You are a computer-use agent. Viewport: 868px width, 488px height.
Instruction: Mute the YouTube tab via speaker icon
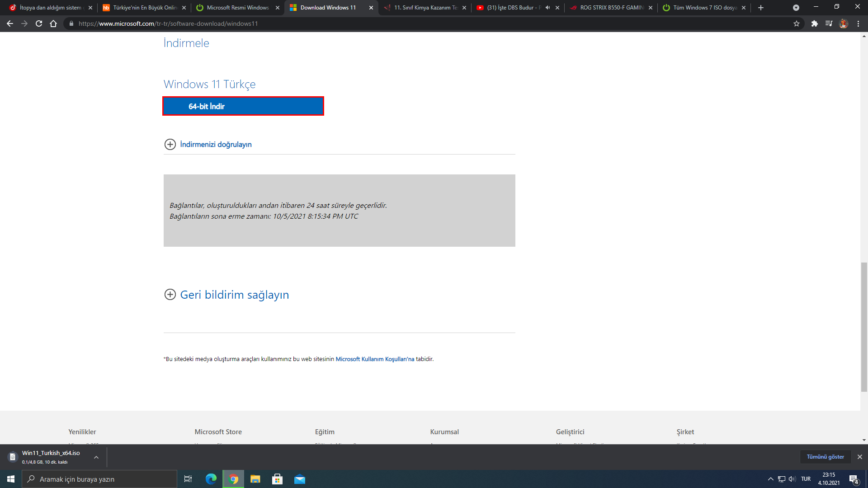[548, 8]
